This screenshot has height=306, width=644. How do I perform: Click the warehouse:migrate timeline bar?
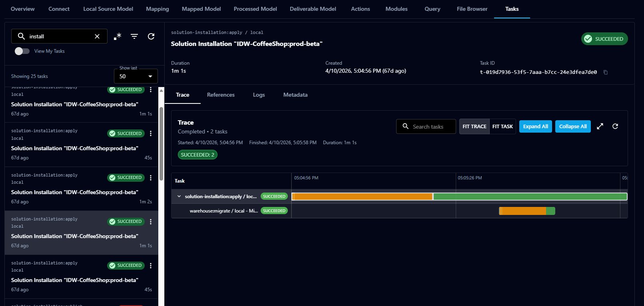click(x=527, y=211)
